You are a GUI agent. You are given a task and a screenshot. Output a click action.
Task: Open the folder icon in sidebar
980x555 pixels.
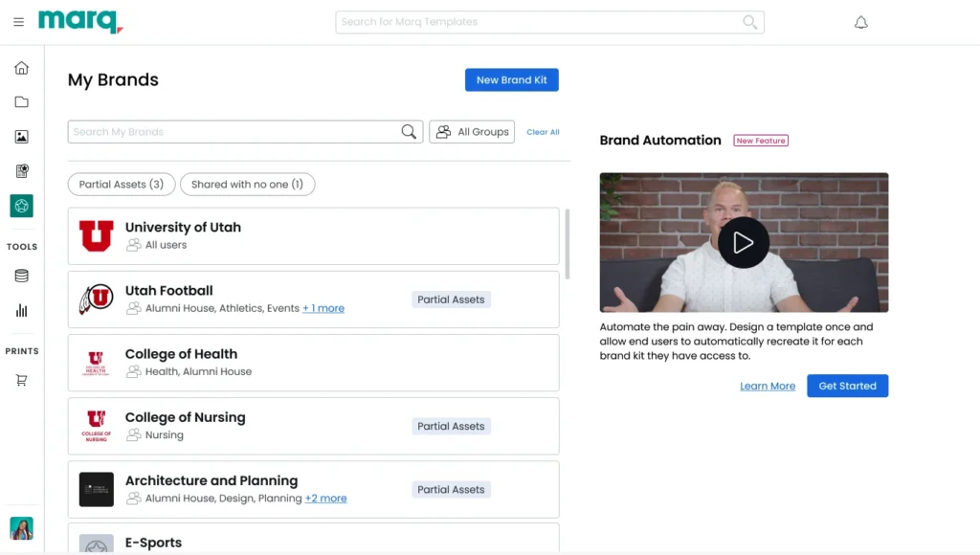coord(21,102)
